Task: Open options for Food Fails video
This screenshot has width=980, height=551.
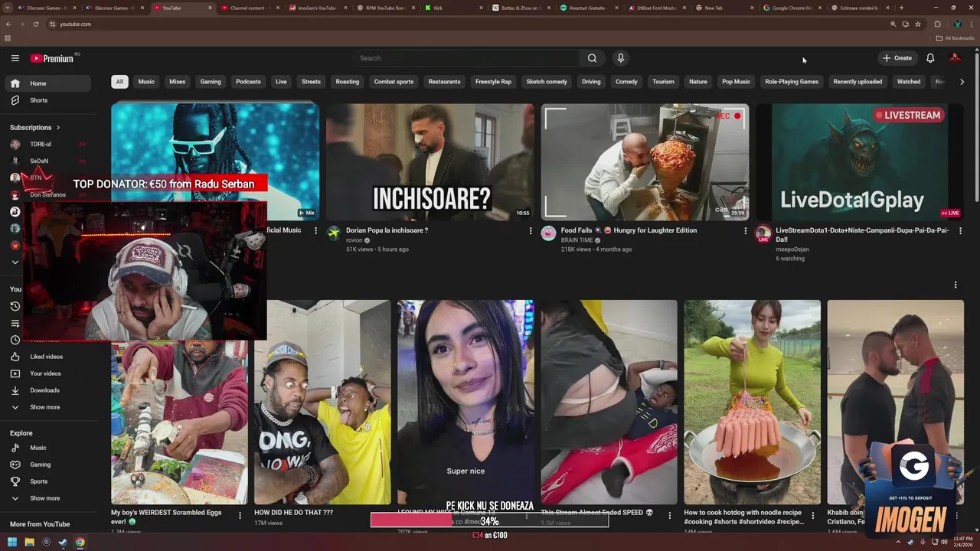Action: tap(746, 231)
